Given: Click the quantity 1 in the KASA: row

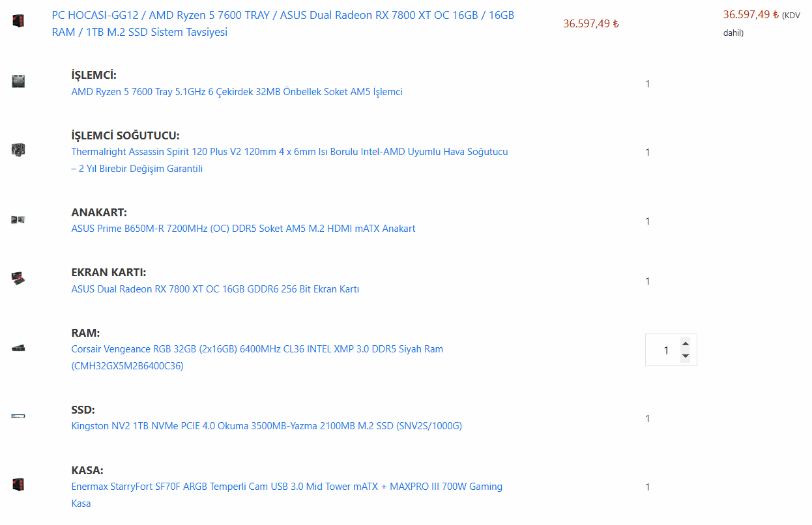Looking at the screenshot, I should 648,487.
